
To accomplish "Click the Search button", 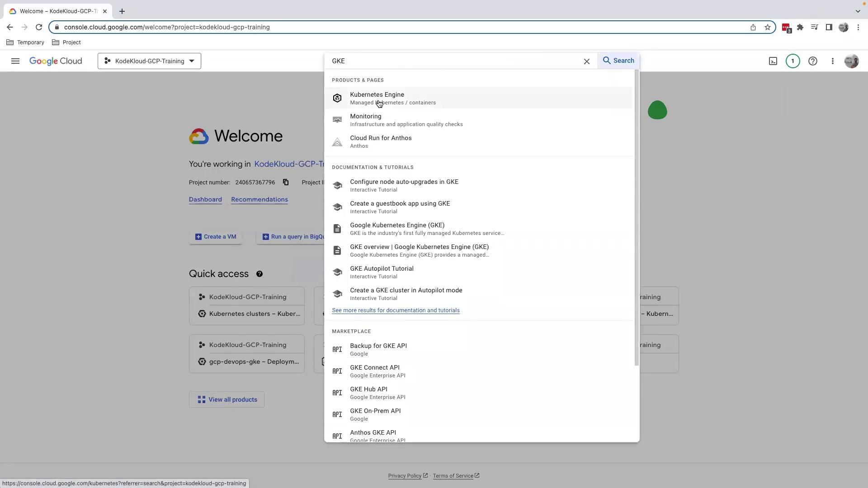I will coord(618,61).
